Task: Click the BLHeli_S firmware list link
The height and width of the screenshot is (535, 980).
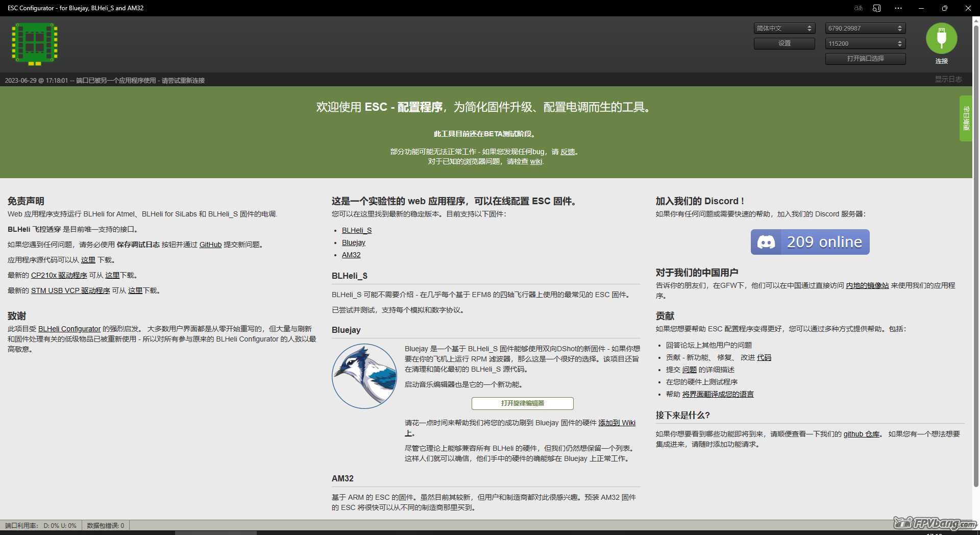Action: pyautogui.click(x=357, y=230)
